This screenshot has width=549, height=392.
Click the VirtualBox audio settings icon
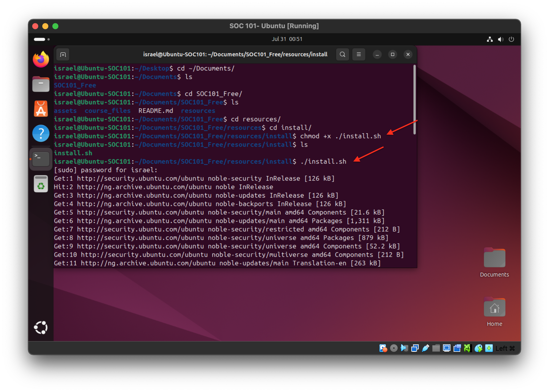pyautogui.click(x=404, y=348)
